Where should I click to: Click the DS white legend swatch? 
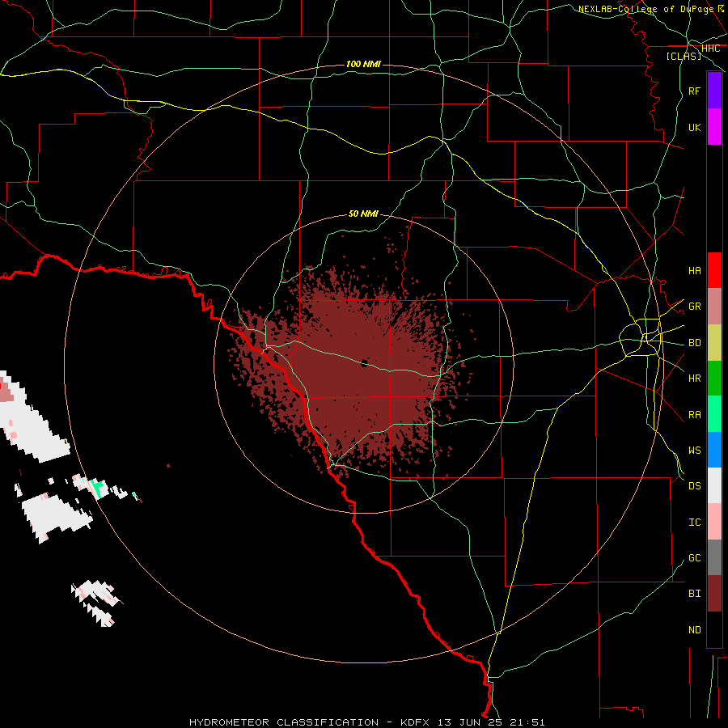point(714,485)
